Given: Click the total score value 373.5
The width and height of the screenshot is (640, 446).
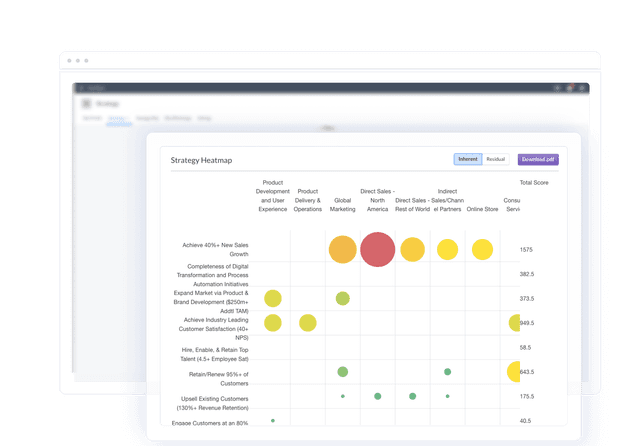Looking at the screenshot, I should (527, 299).
